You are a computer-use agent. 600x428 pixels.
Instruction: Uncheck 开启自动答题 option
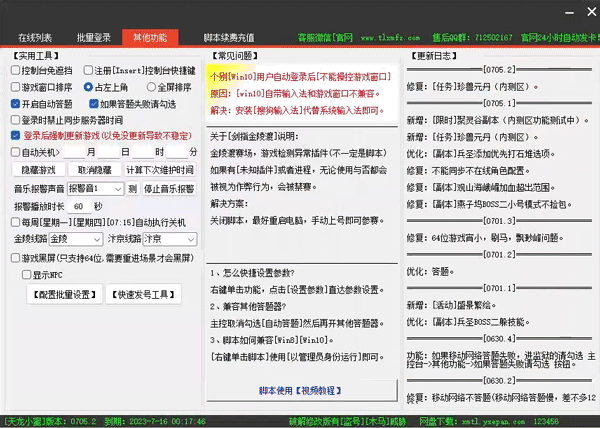17,103
